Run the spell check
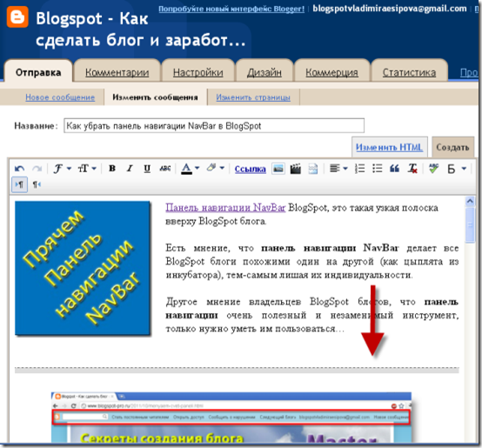The width and height of the screenshot is (482, 448). (x=434, y=169)
